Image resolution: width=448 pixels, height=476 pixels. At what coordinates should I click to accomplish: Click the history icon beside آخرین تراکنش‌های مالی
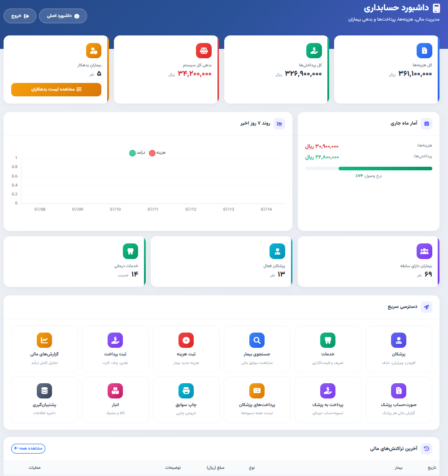[426, 449]
